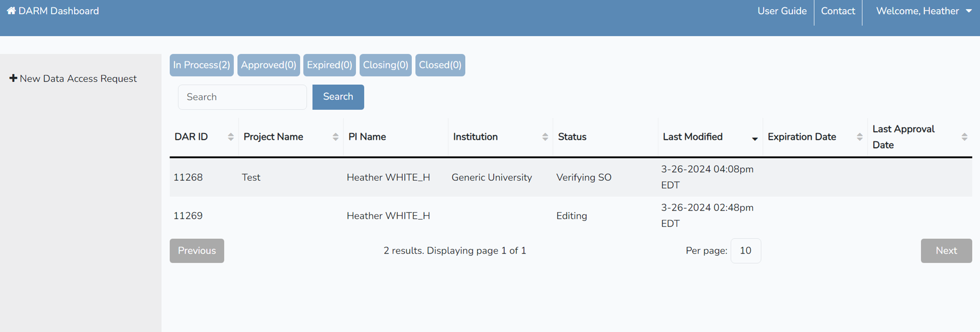Show the In Process(2) requests tab

pyautogui.click(x=201, y=65)
